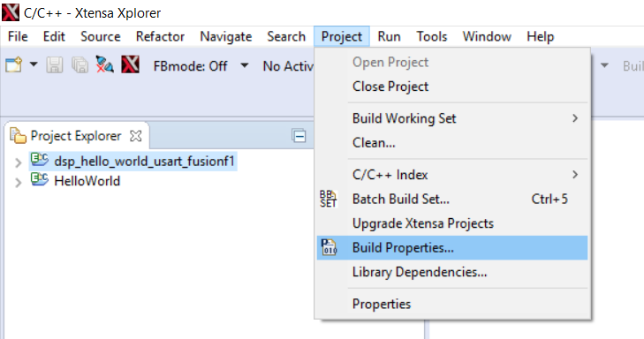This screenshot has height=339, width=644.
Task: Click the Save icon in toolbar
Action: click(54, 64)
